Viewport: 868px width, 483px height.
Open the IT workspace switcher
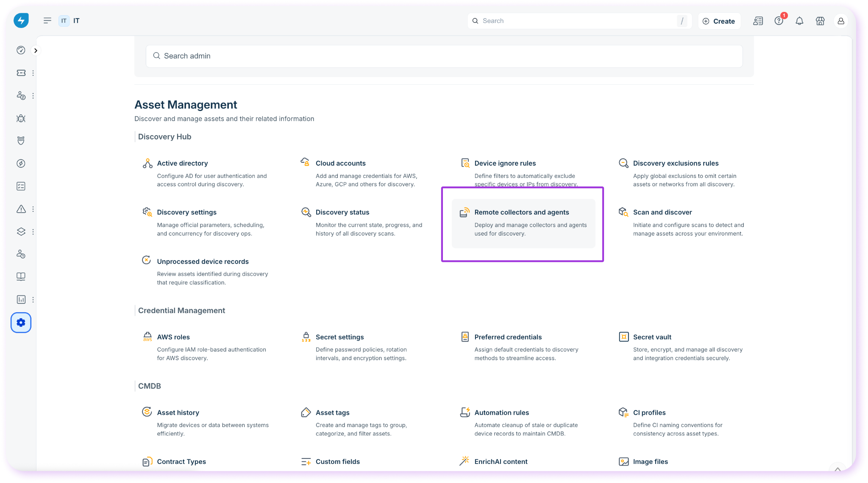69,20
